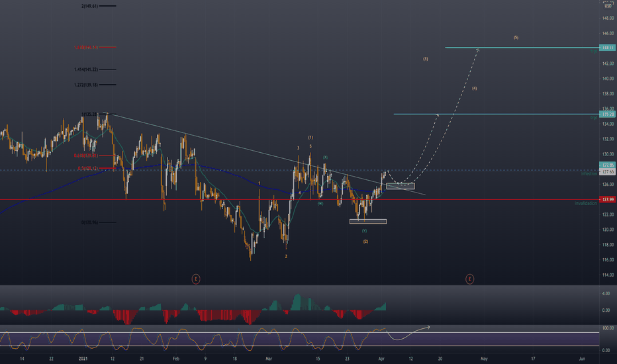Click the earnings E marker near May
Screen dimensions: 617x364
pos(469,279)
